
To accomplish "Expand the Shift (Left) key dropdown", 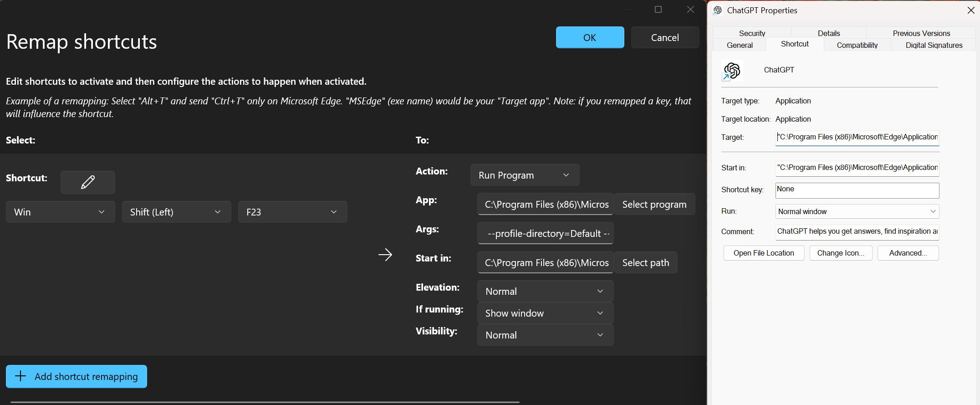I will (176, 212).
